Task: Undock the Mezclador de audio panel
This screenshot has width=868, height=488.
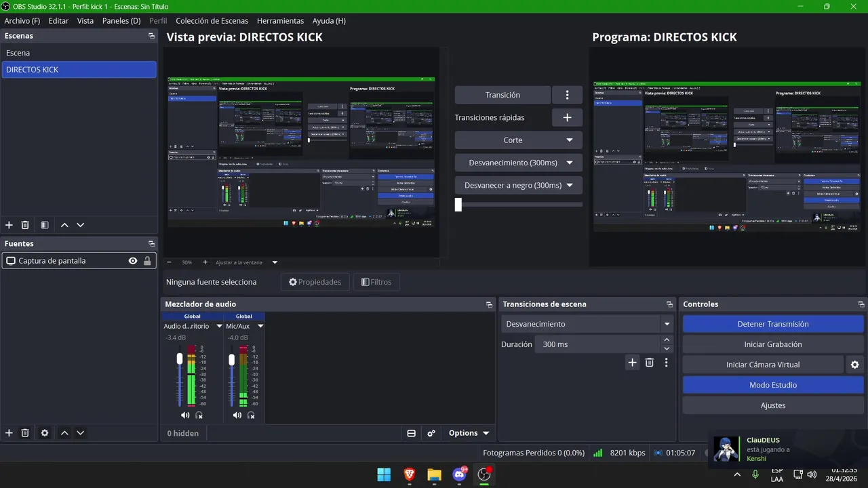Action: click(490, 304)
